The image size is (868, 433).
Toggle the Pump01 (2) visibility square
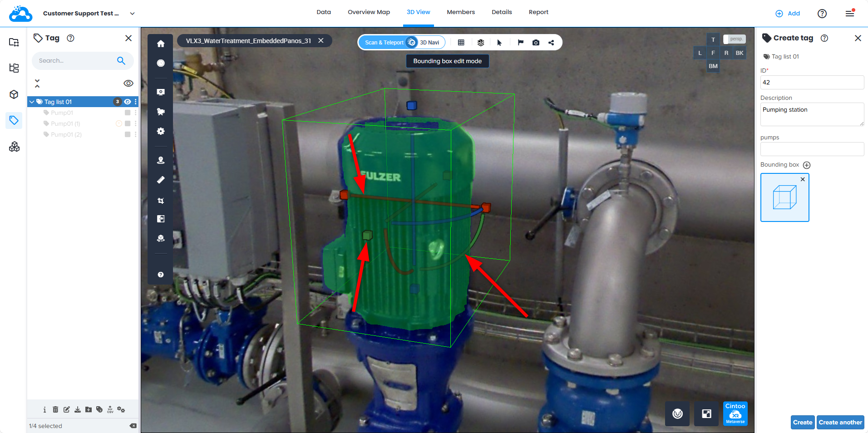point(128,134)
